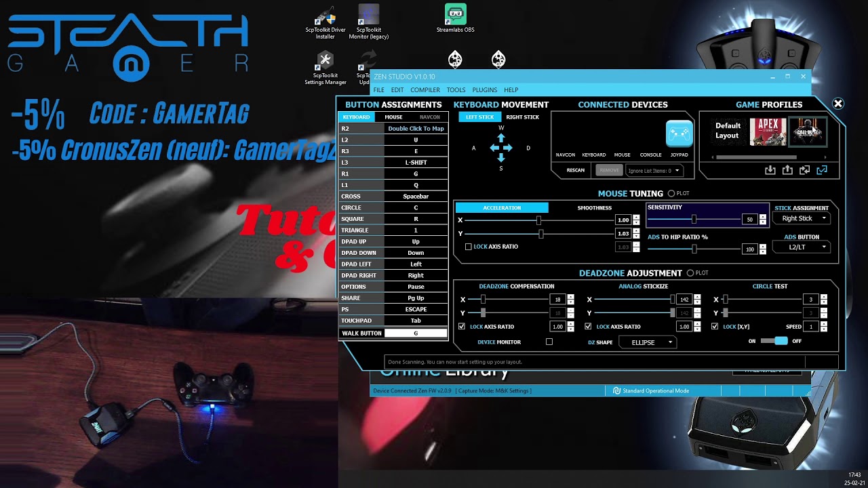The image size is (868, 488).
Task: Click the Sensitivity slider handle
Action: click(x=694, y=220)
